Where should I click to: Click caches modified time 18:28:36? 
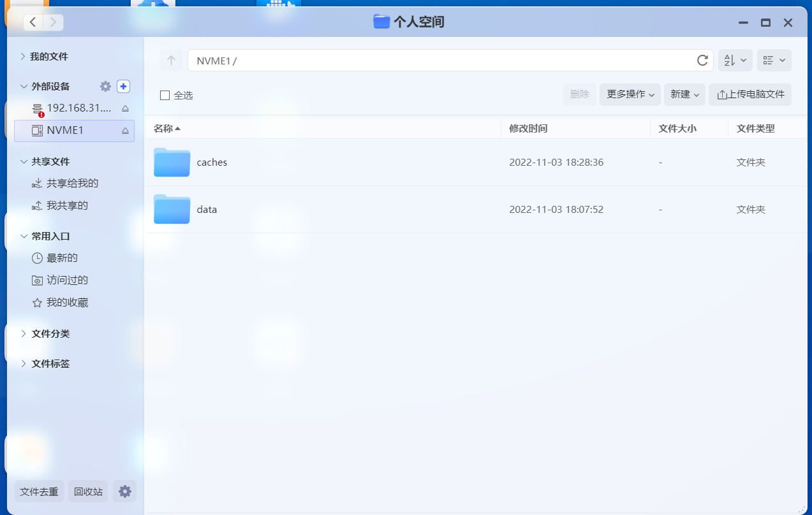tap(556, 163)
